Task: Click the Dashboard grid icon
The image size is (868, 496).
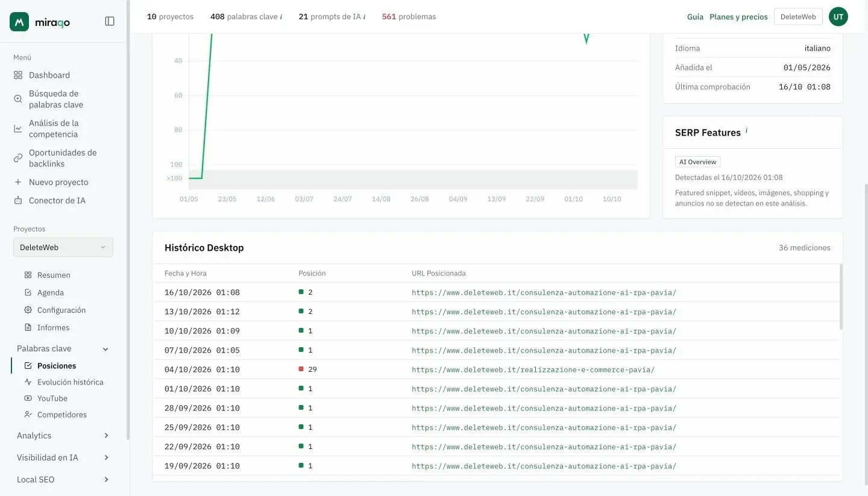Action: tap(18, 75)
